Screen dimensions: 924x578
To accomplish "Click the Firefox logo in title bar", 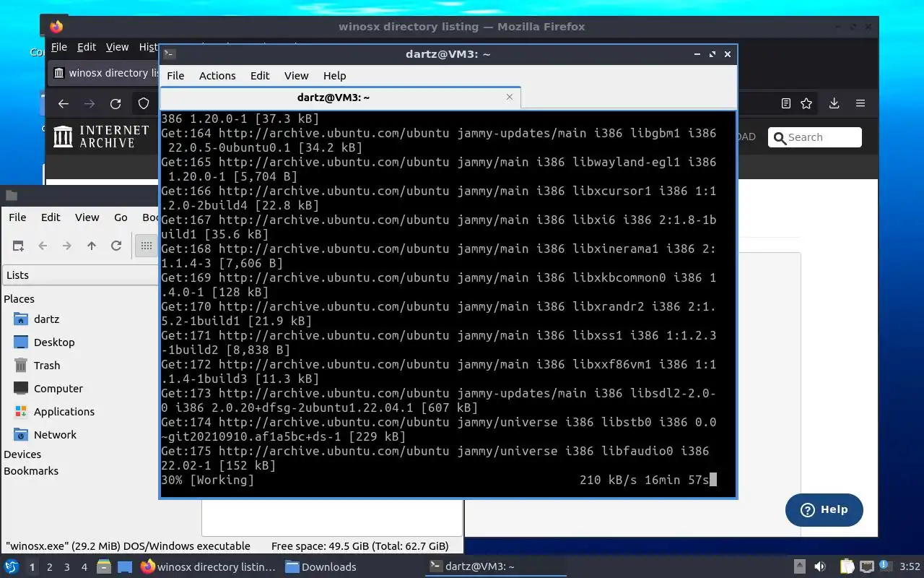I will click(x=56, y=27).
